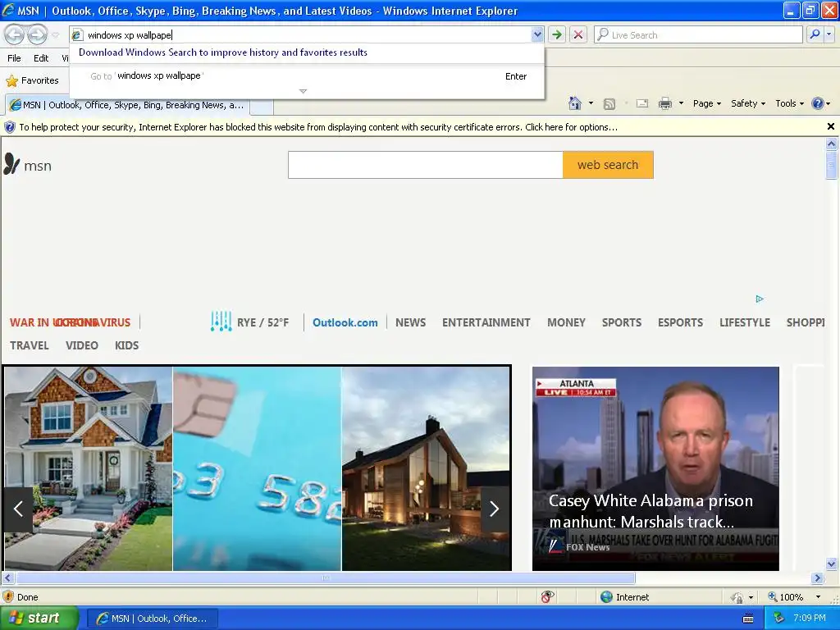Click the Help question mark icon
The image size is (840, 630).
[x=818, y=103]
